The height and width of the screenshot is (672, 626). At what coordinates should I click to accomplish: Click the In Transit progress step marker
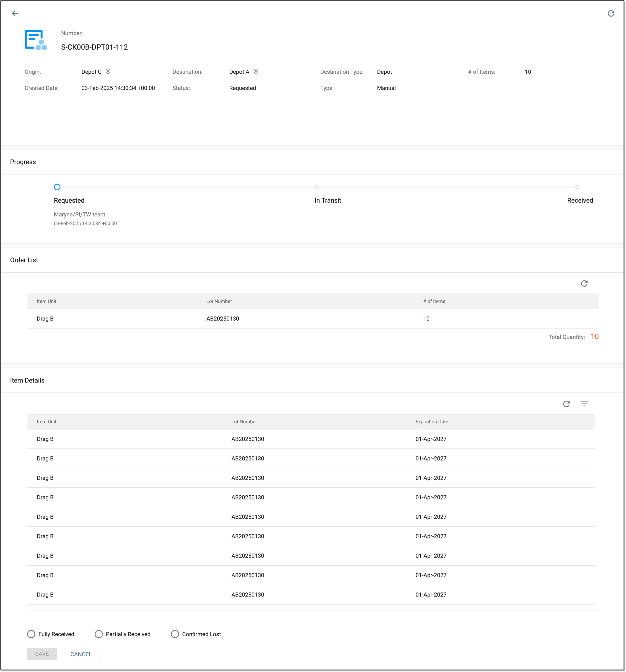pyautogui.click(x=316, y=187)
